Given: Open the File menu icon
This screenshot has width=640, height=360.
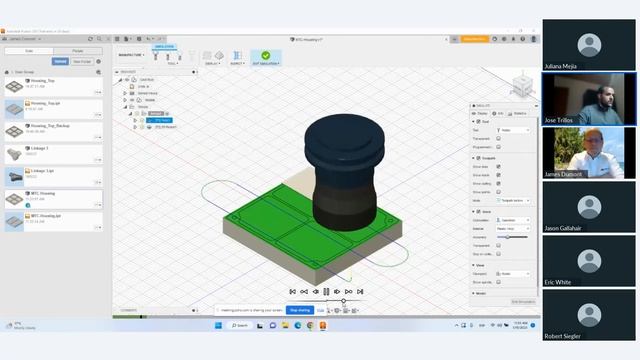Looking at the screenshot, I should point(127,39).
